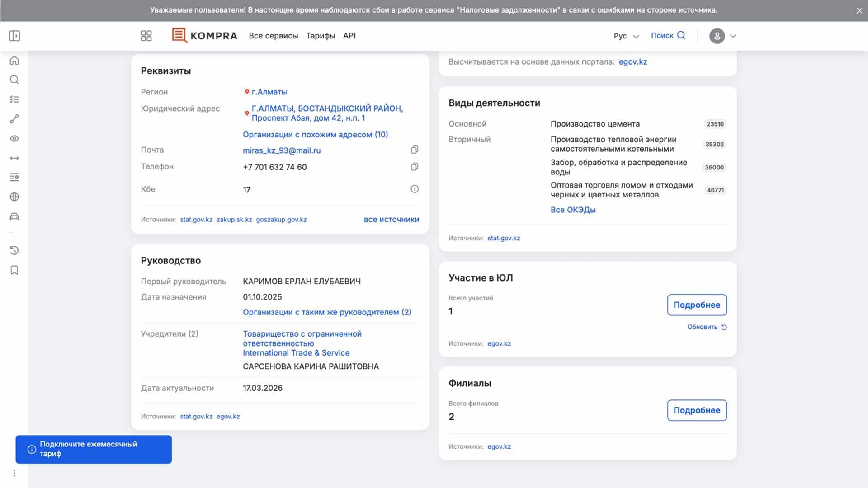868x488 pixels.
Task: Click the eye monitoring icon in the sidebar
Action: [14, 139]
